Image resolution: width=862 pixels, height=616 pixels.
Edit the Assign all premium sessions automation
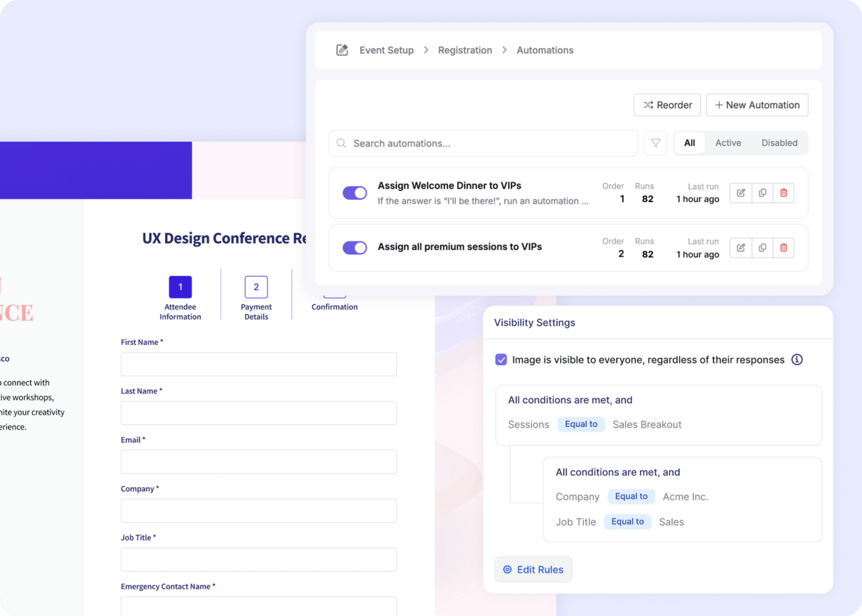[x=741, y=248]
